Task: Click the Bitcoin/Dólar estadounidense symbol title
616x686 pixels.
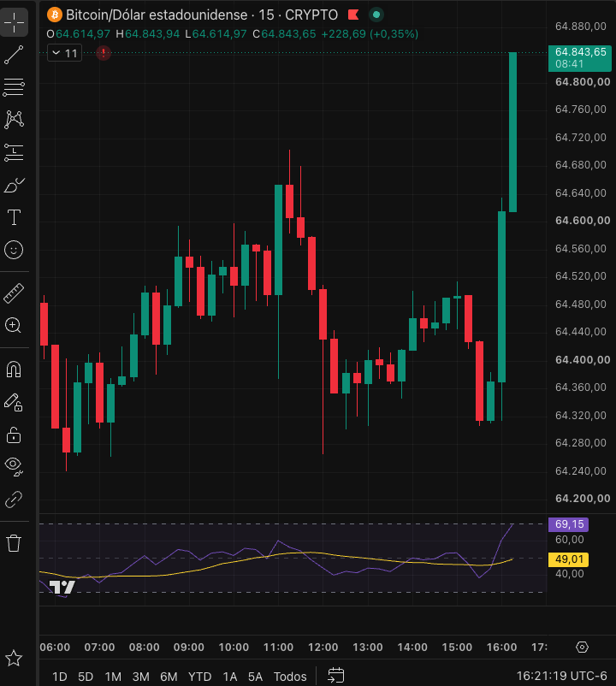Action: [x=157, y=15]
